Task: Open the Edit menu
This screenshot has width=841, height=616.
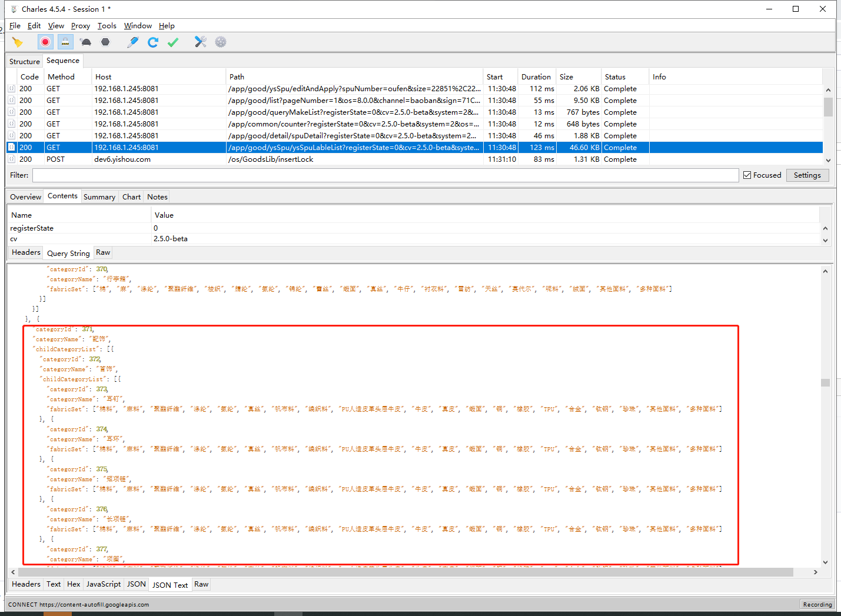Action: 34,26
